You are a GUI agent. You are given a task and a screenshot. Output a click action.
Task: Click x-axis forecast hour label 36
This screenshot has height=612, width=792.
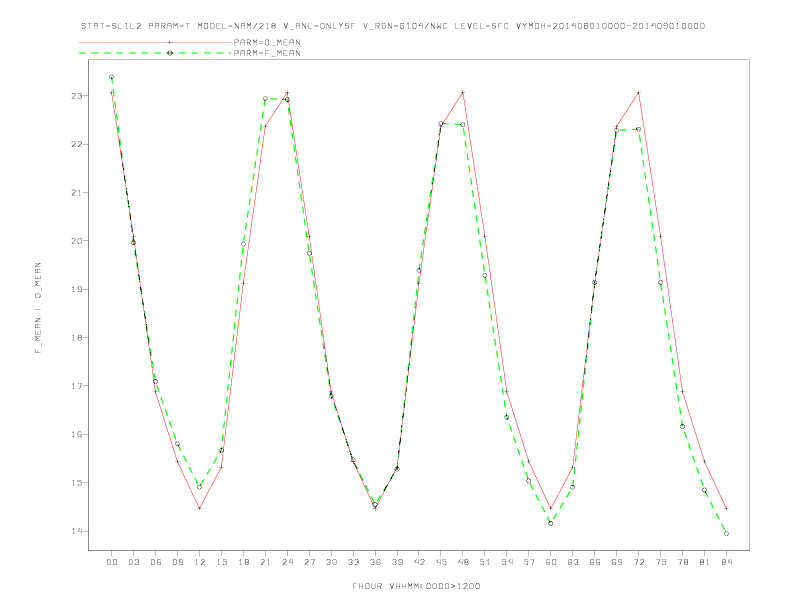(x=375, y=562)
